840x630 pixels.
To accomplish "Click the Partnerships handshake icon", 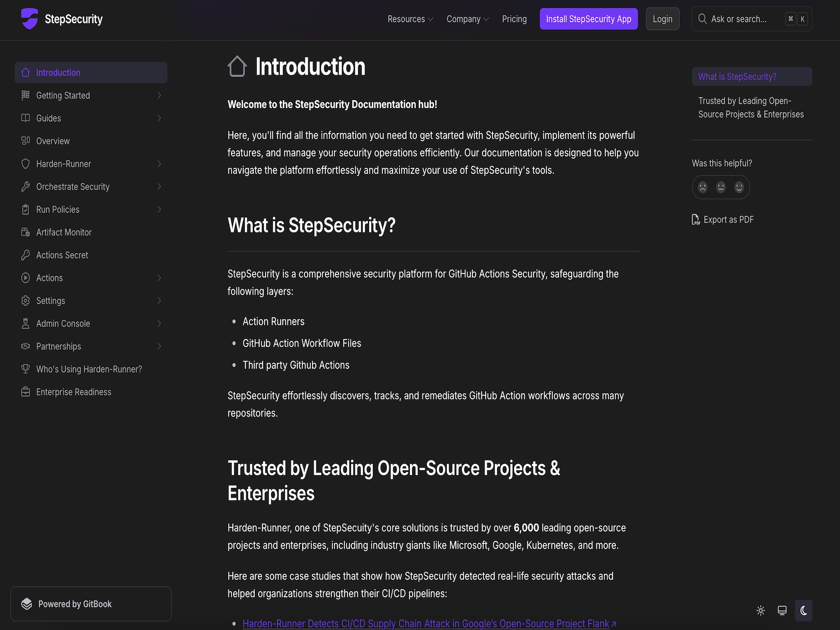I will [x=25, y=346].
